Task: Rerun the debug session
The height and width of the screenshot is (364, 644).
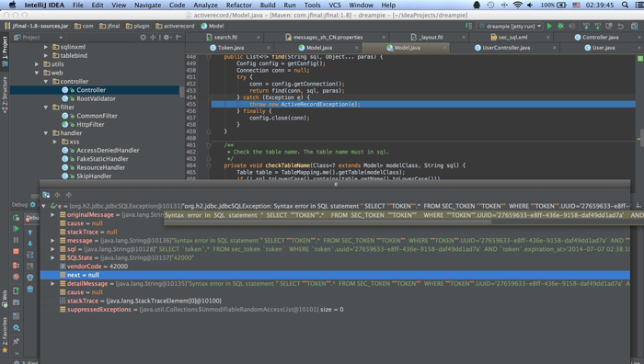Action: [16, 218]
